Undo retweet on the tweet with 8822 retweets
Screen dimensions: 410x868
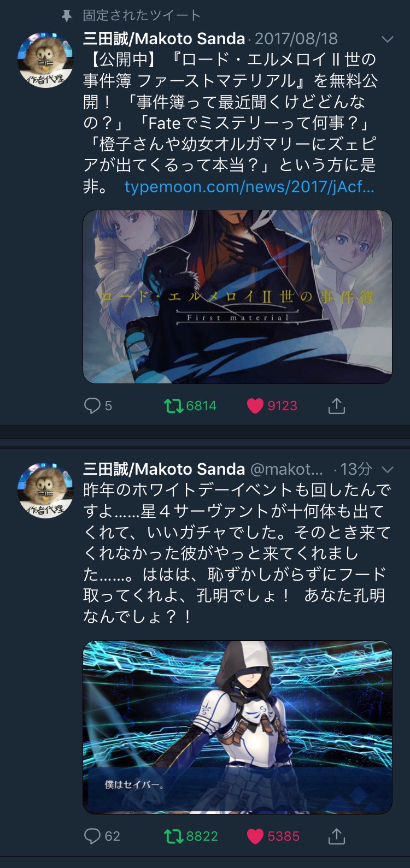tap(191, 836)
